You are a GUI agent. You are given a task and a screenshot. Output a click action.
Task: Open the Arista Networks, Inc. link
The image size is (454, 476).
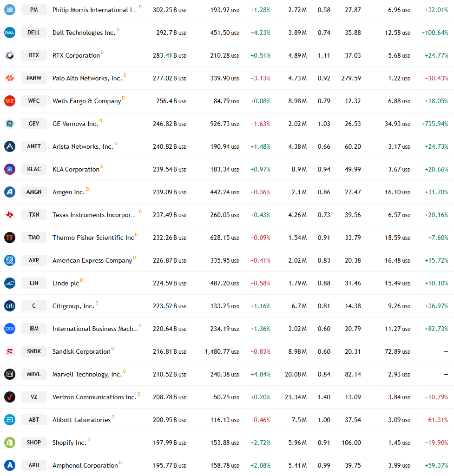(x=83, y=146)
